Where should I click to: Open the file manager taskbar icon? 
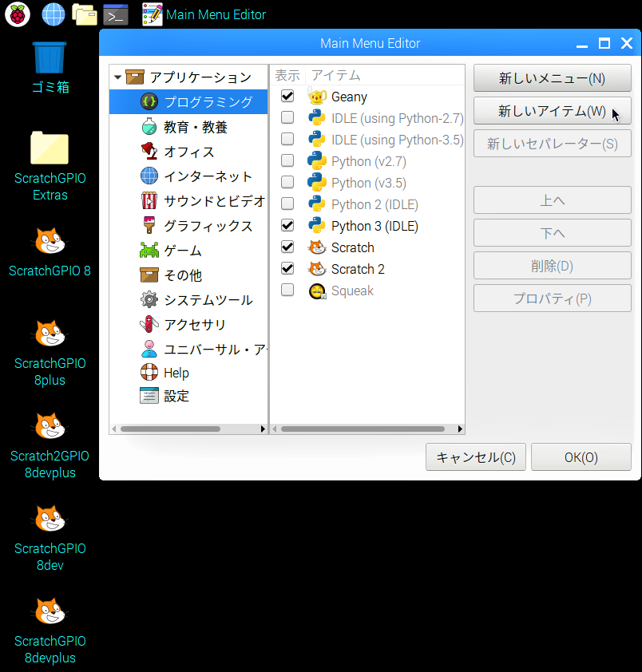[84, 14]
